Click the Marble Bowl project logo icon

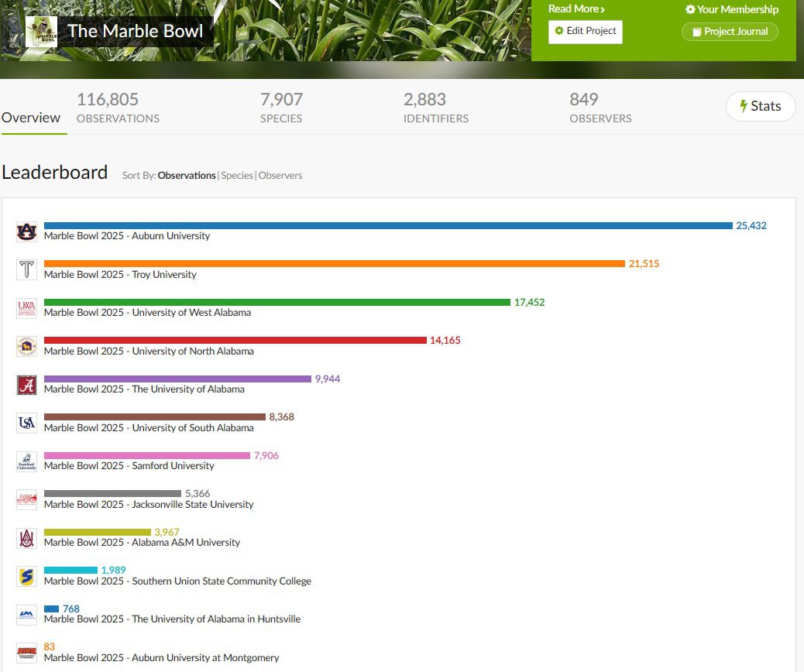click(x=41, y=32)
